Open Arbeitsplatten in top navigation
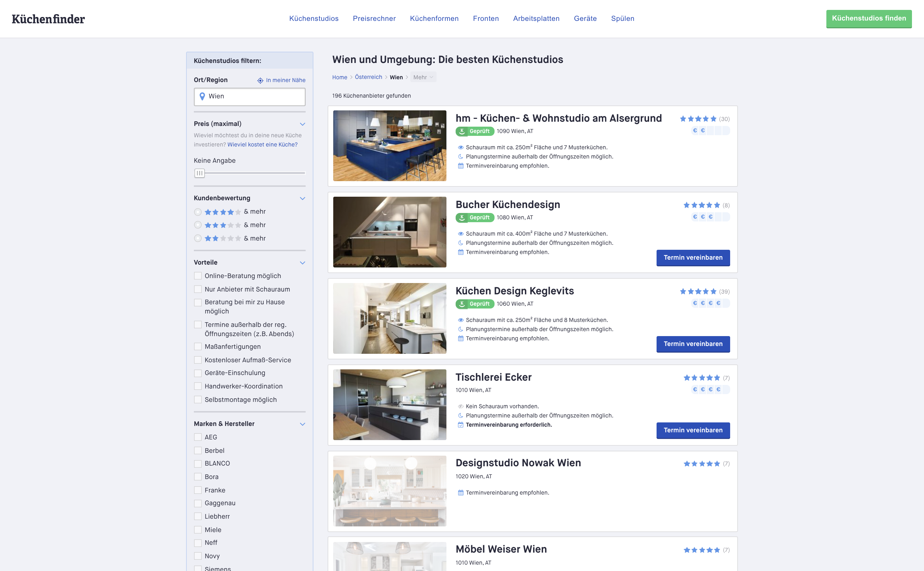 point(536,18)
